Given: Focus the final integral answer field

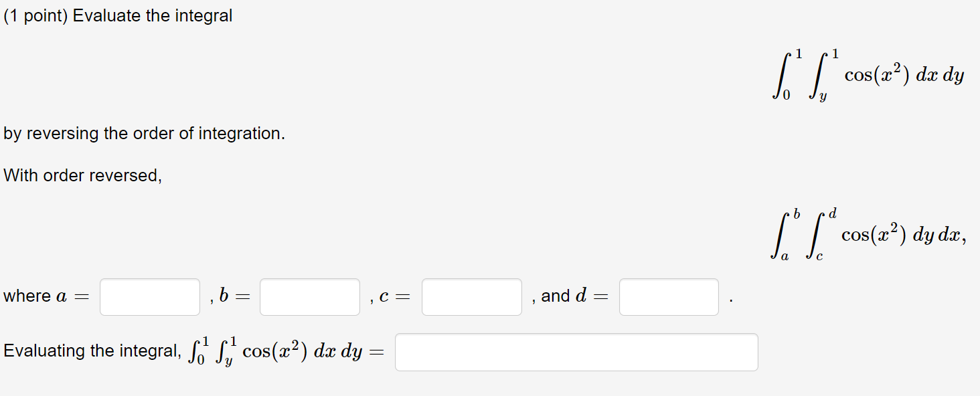Looking at the screenshot, I should click(x=576, y=352).
